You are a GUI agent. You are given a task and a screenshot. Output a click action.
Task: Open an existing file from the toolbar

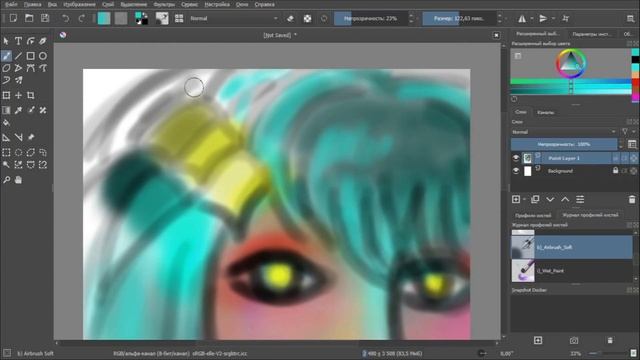pos(29,18)
